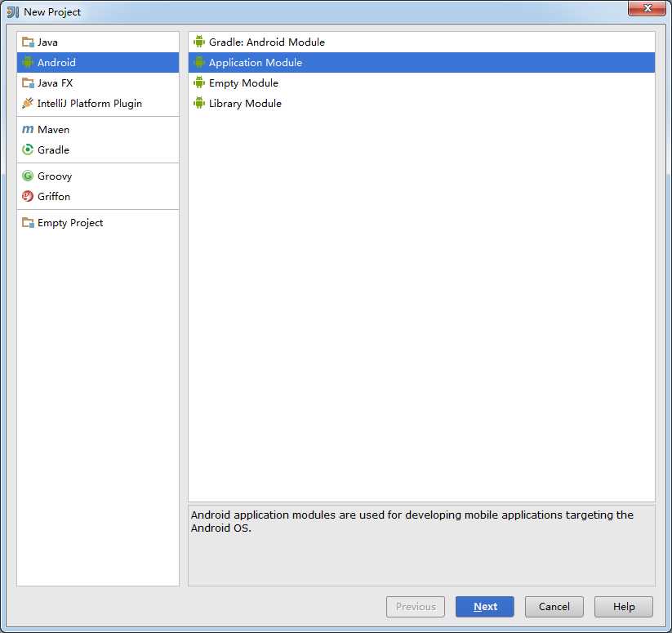
Task: Click the green Groovy 'G' icon
Action: [28, 176]
